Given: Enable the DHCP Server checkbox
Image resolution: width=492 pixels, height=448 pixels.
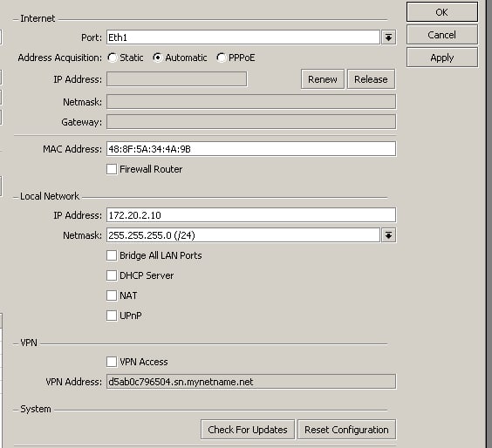Looking at the screenshot, I should (112, 275).
